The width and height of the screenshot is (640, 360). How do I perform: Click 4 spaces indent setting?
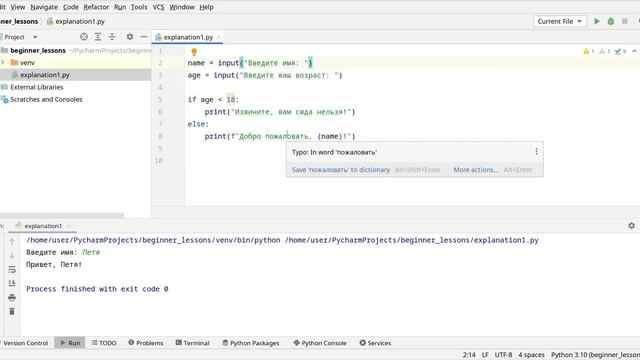pos(531,355)
